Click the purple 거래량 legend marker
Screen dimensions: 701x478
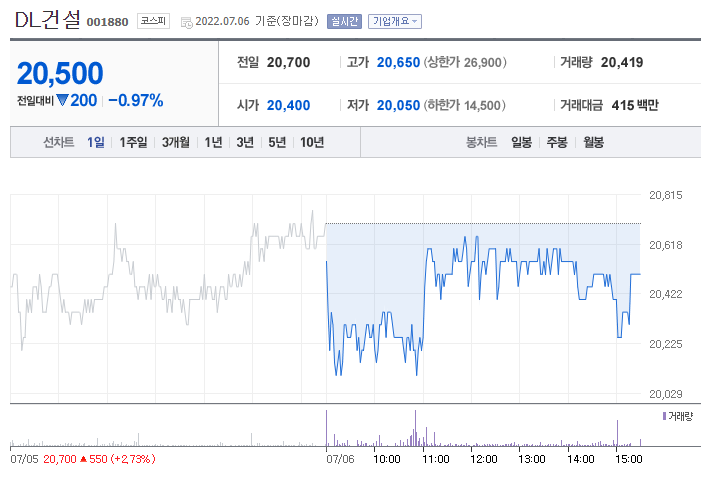(x=664, y=416)
